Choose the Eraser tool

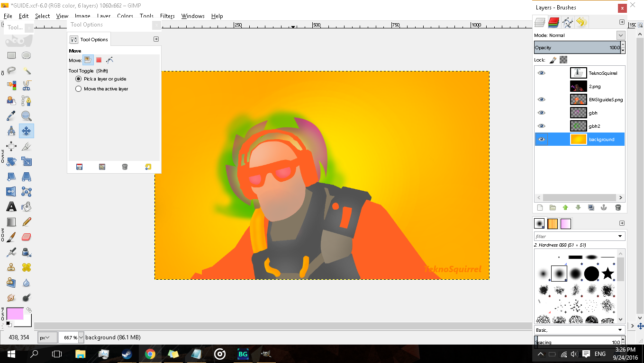pos(27,236)
